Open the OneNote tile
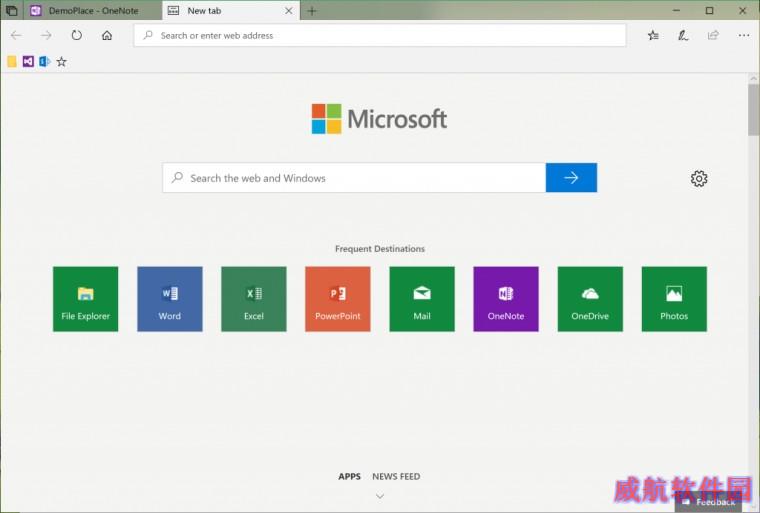The height and width of the screenshot is (513, 760). [506, 299]
